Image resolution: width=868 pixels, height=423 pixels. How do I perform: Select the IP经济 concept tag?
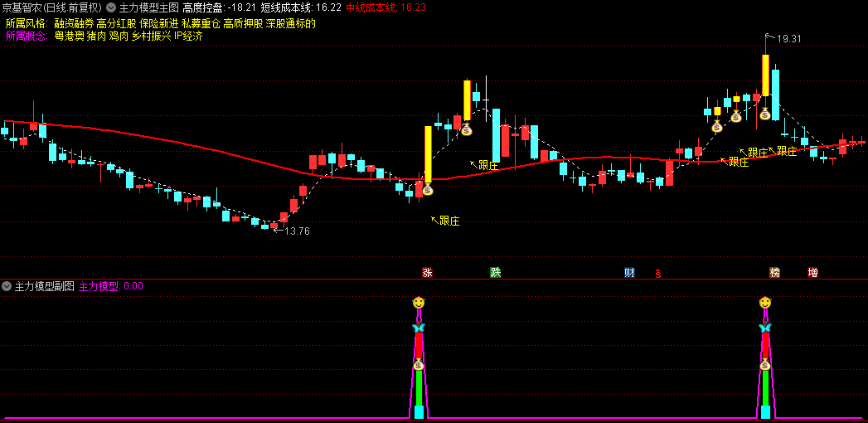(x=188, y=36)
